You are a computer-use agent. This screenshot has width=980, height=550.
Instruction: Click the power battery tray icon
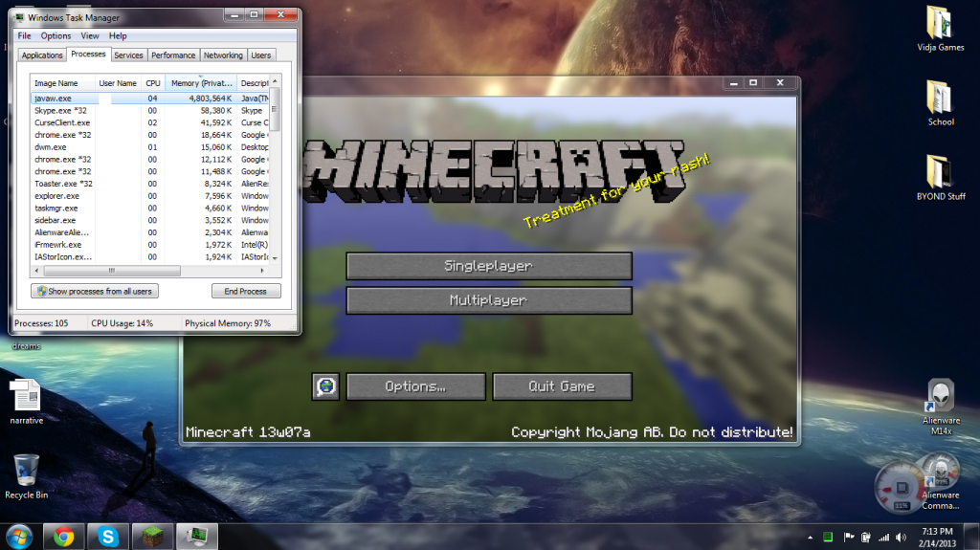[865, 537]
